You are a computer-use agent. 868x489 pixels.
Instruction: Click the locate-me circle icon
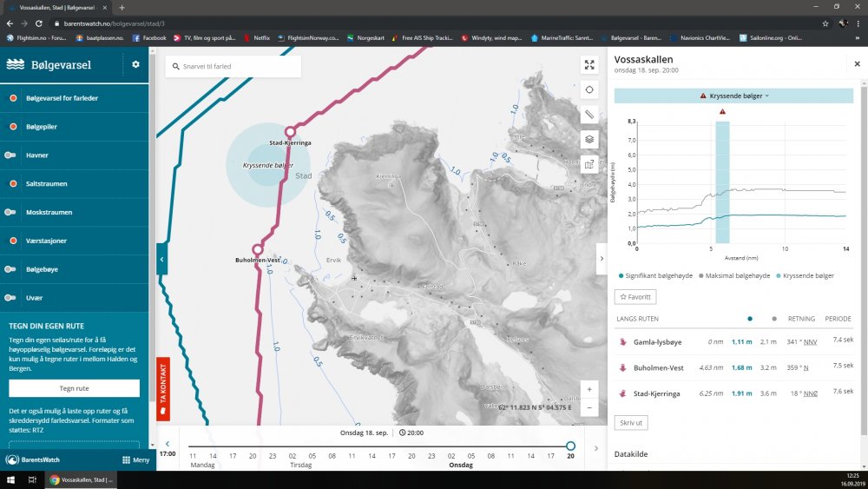[589, 89]
